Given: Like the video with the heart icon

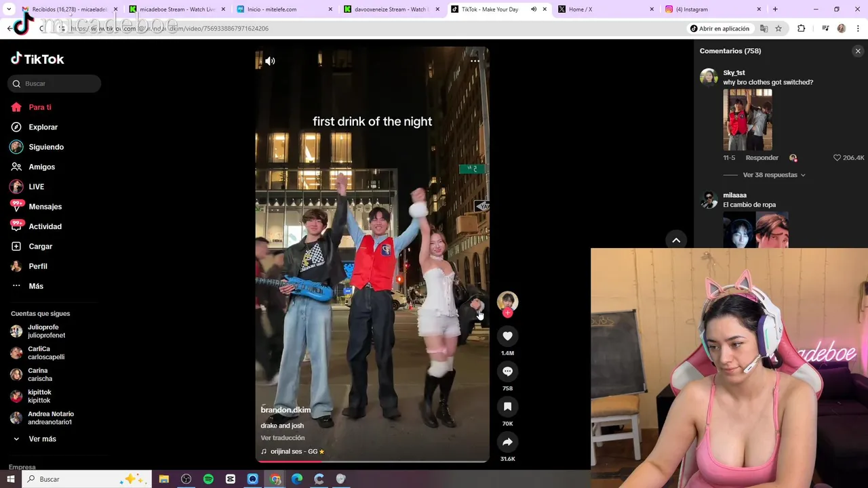Looking at the screenshot, I should [x=507, y=335].
